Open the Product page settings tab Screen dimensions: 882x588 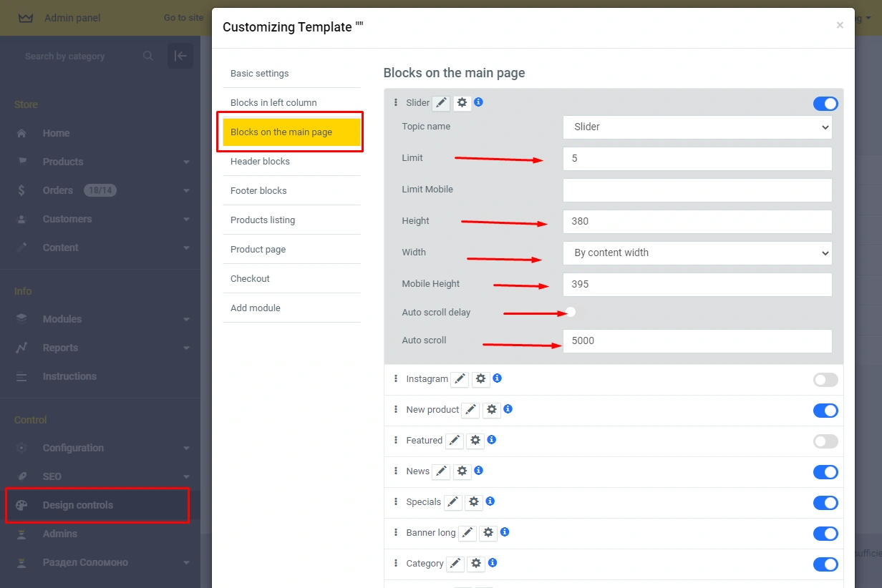point(258,250)
